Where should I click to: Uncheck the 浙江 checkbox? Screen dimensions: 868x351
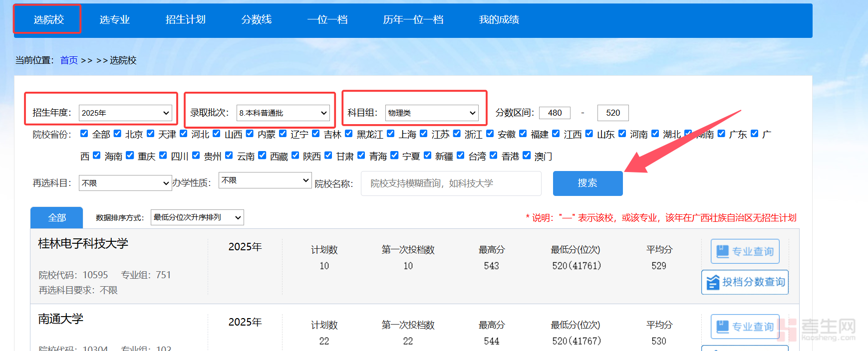point(457,133)
